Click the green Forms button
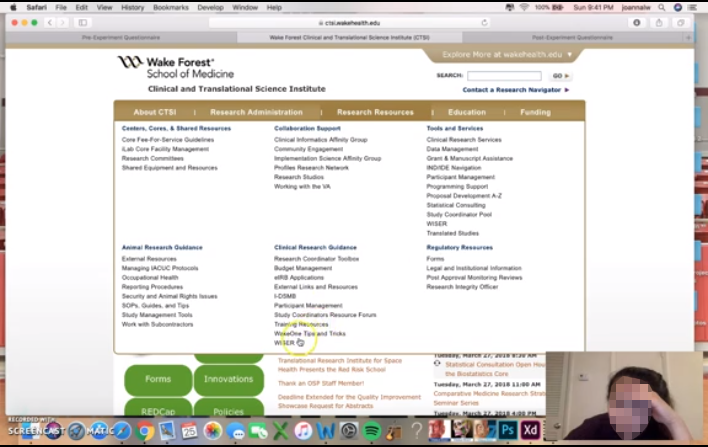The height and width of the screenshot is (447, 708). (x=158, y=380)
